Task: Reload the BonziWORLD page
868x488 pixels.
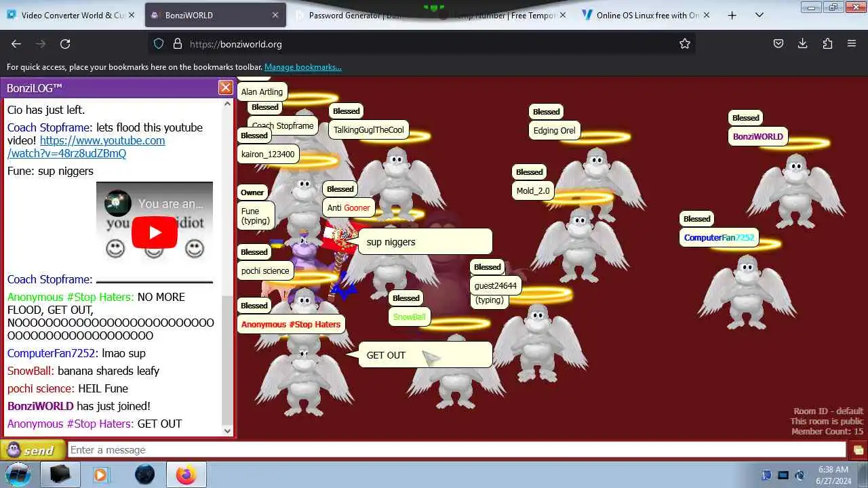Action: [65, 43]
